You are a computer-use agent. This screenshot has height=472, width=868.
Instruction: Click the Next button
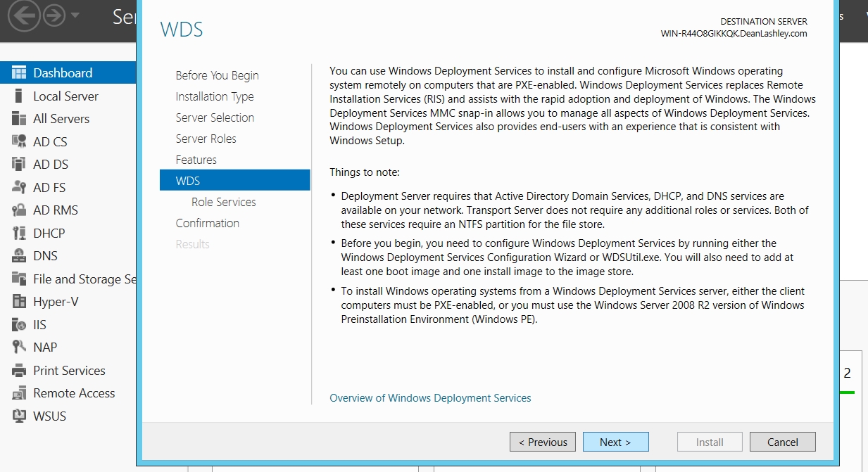tap(615, 442)
